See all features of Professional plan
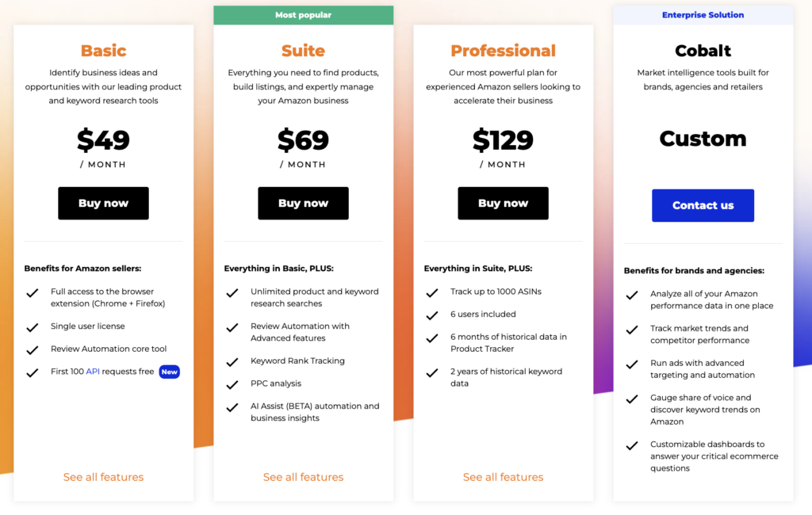 click(503, 477)
